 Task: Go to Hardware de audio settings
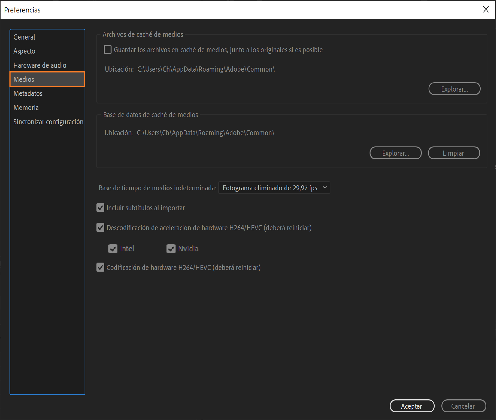[x=40, y=65]
